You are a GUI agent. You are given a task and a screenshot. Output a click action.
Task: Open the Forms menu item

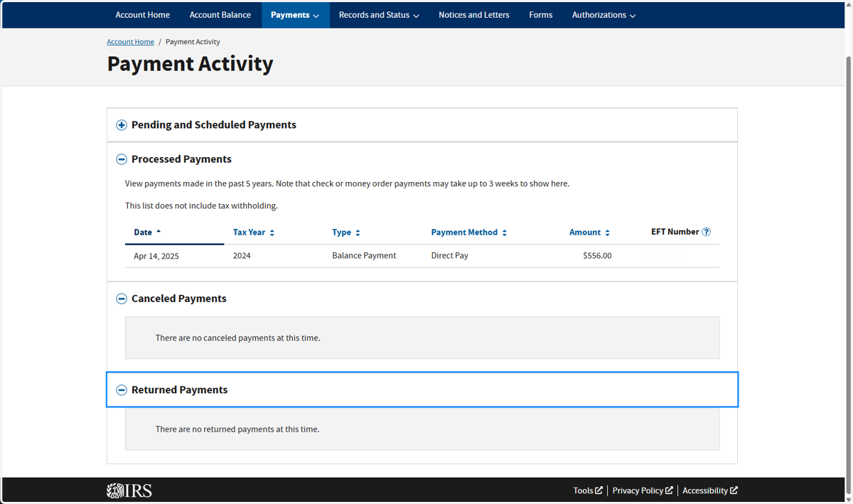[x=540, y=15]
